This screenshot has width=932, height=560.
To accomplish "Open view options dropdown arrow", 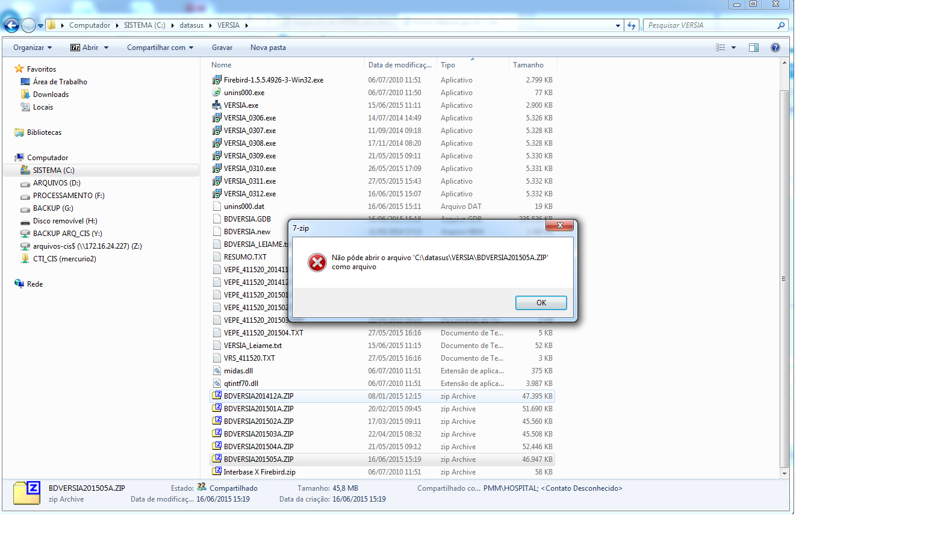I will pos(733,48).
